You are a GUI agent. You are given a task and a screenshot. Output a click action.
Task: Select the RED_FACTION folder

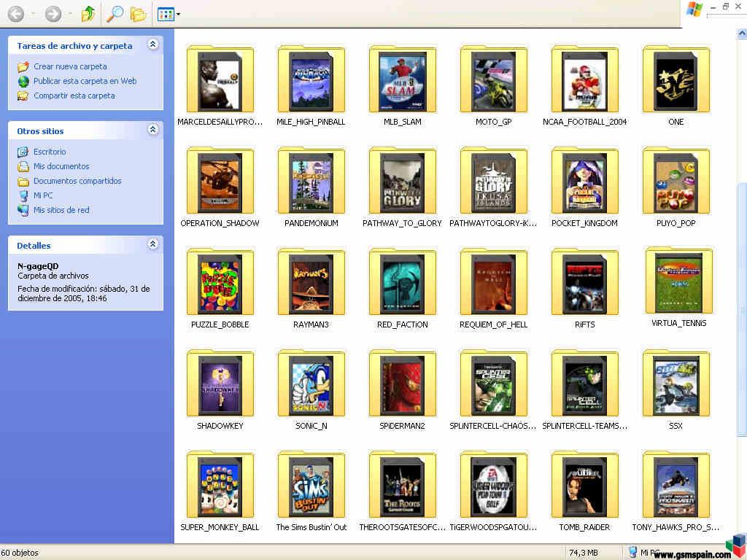pyautogui.click(x=403, y=289)
